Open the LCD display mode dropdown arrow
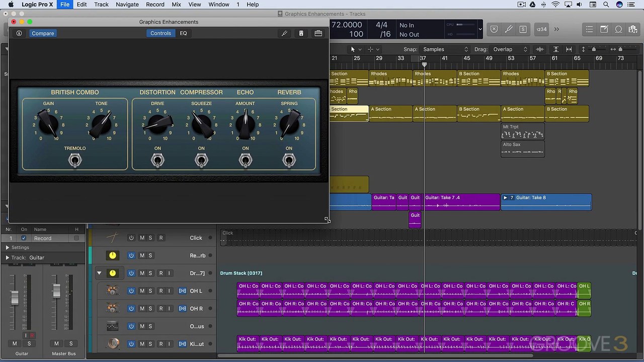644x362 pixels. pos(480,29)
